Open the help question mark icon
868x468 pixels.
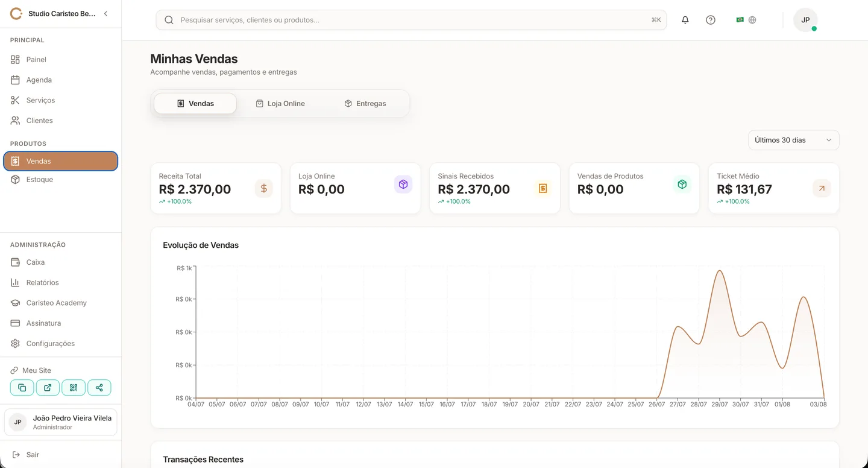click(x=711, y=20)
